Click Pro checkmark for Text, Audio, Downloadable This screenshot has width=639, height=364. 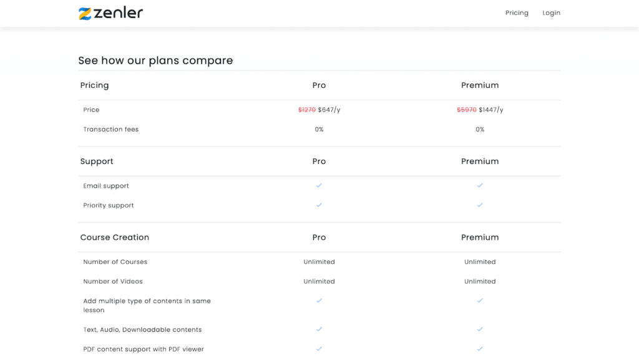(x=319, y=329)
